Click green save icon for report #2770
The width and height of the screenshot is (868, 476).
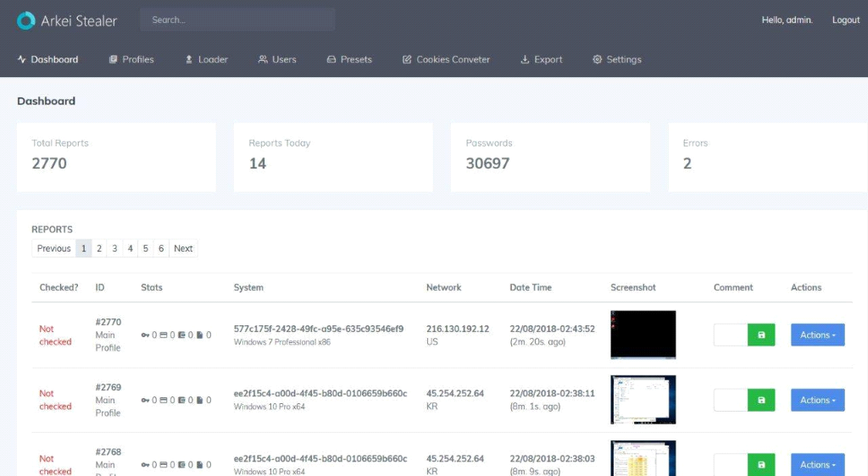click(x=760, y=335)
